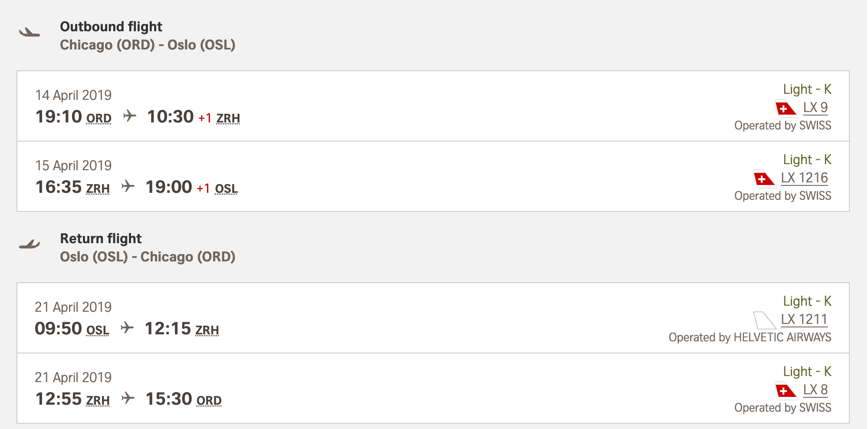The image size is (868, 429).
Task: Click the plane arrow between 09:50 OSL and 12:15
Action: (127, 327)
